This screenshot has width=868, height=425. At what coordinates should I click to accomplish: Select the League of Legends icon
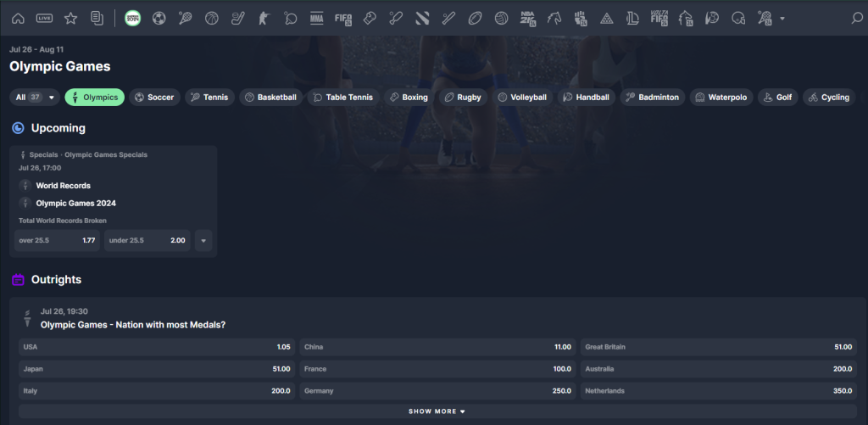[x=632, y=19]
